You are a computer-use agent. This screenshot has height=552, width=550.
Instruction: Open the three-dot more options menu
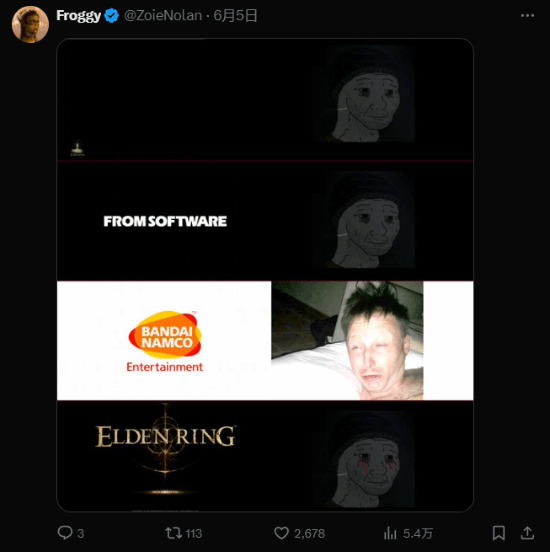527,15
